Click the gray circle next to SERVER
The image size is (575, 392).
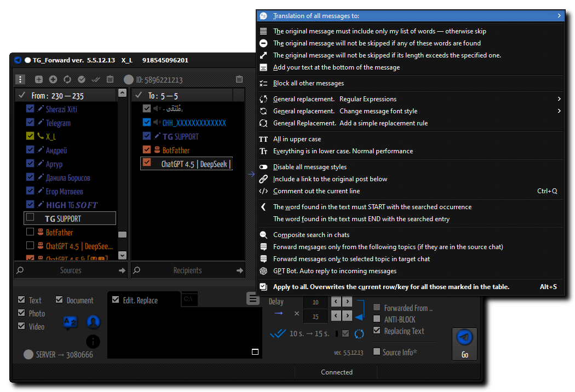point(28,354)
